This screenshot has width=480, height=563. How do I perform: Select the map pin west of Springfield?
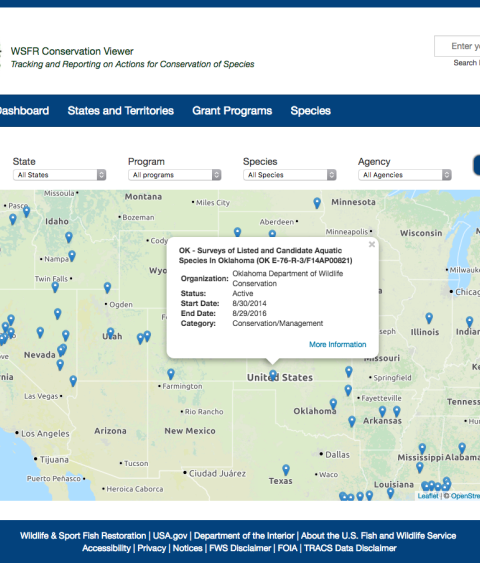pyautogui.click(x=349, y=372)
